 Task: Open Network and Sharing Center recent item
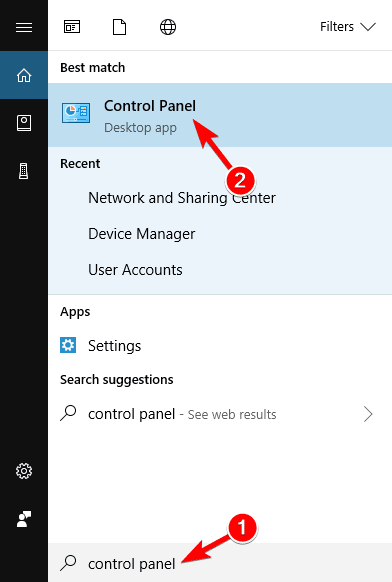coord(182,198)
